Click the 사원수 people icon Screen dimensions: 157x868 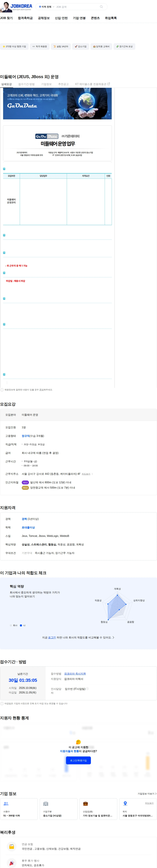(6, 803)
